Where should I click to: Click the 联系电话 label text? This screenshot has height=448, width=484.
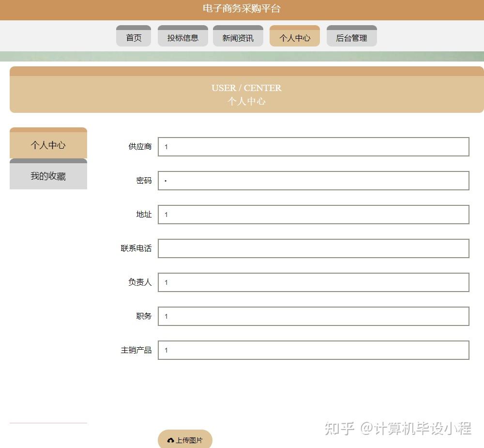point(136,248)
